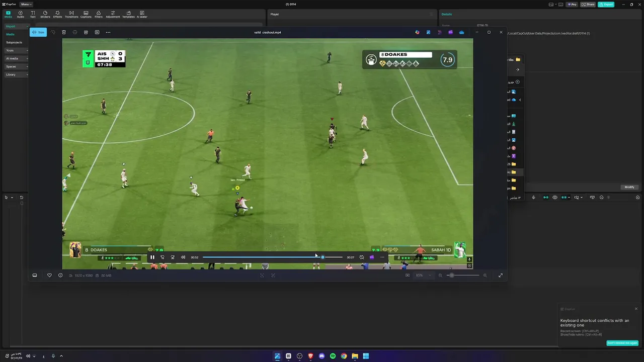644x362 pixels.
Task: Expand the Yours section
Action: (17, 50)
